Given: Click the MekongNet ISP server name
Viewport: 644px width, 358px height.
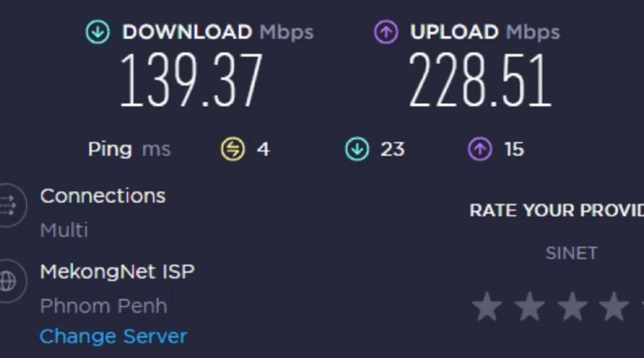Looking at the screenshot, I should pyautogui.click(x=117, y=271).
